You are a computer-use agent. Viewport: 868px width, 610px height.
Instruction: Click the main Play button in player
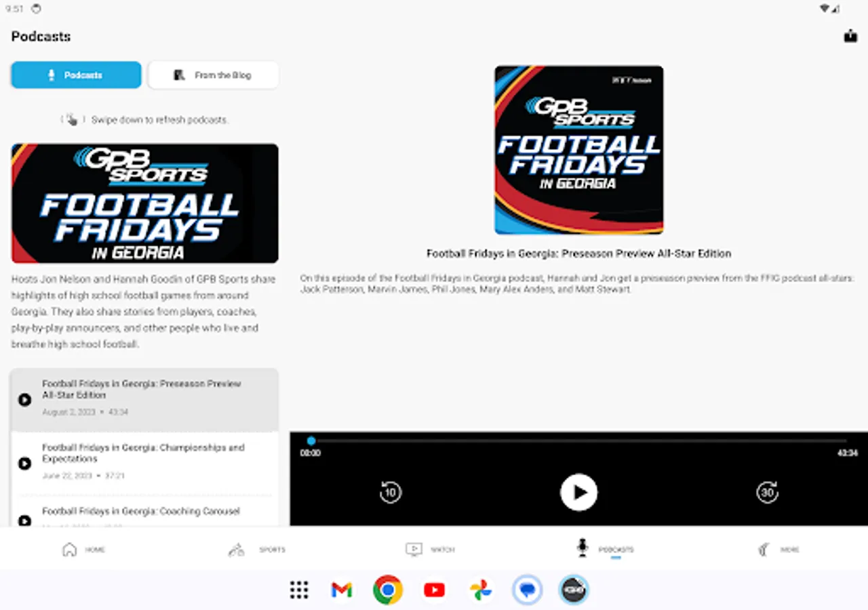(578, 492)
